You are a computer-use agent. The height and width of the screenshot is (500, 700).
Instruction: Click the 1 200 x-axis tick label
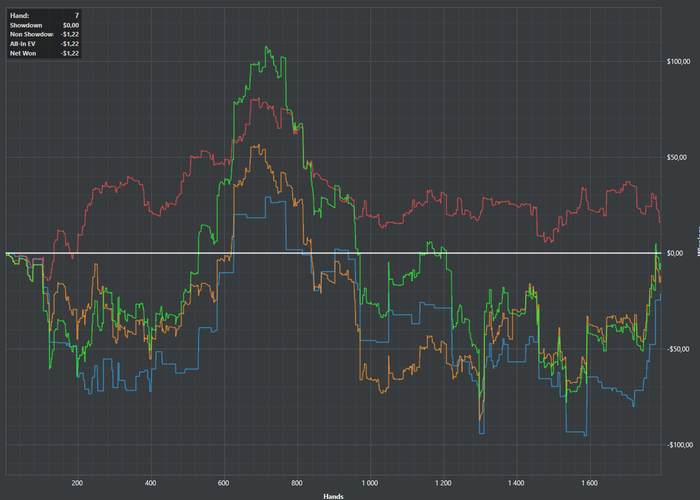[443, 483]
